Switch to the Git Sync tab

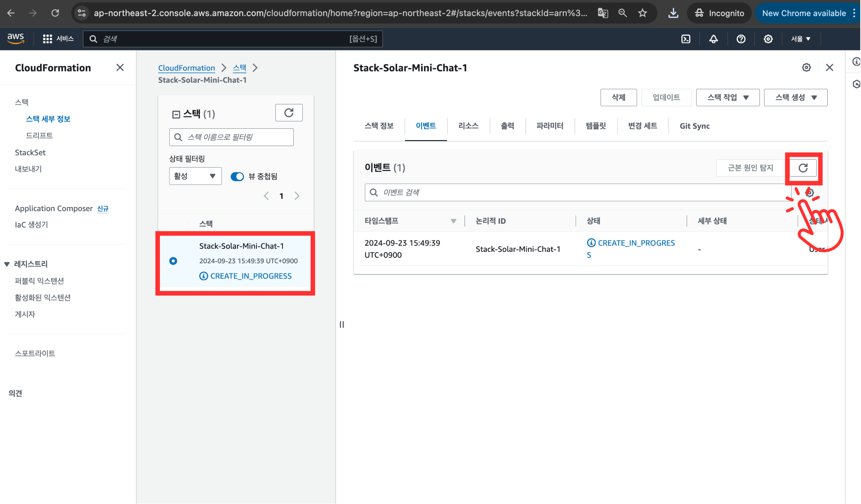click(x=695, y=126)
